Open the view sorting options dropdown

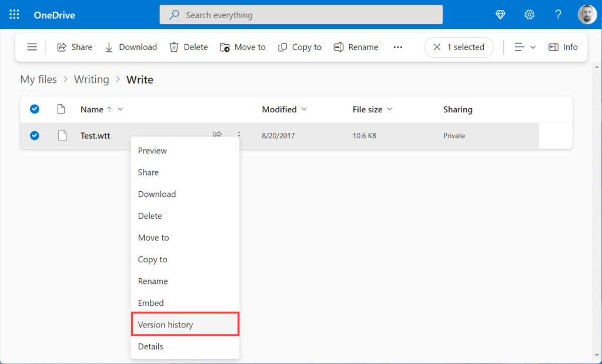coord(523,47)
